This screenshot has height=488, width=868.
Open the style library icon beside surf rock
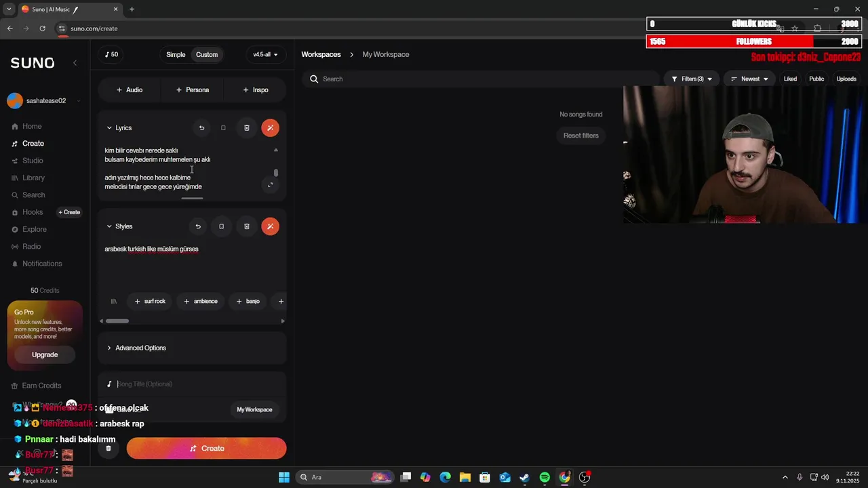tap(113, 301)
